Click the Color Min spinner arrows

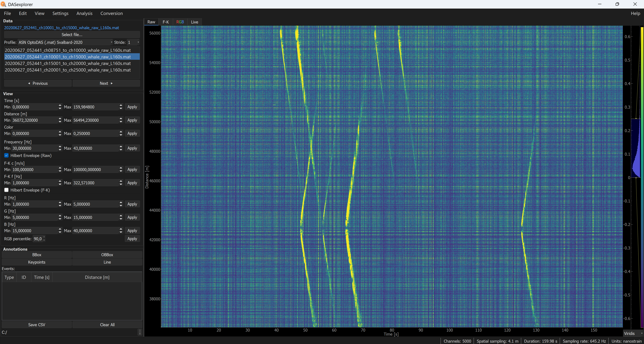coord(60,133)
